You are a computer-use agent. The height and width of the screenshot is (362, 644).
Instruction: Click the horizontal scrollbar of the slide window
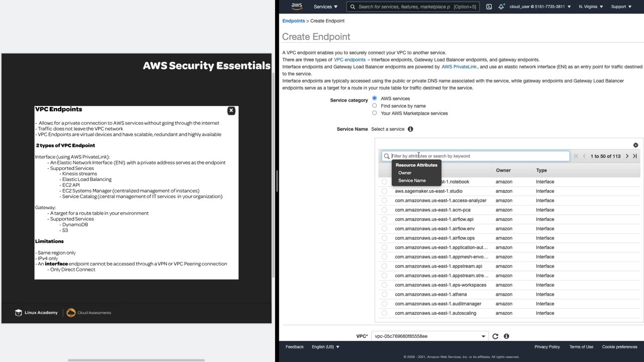tap(136, 360)
